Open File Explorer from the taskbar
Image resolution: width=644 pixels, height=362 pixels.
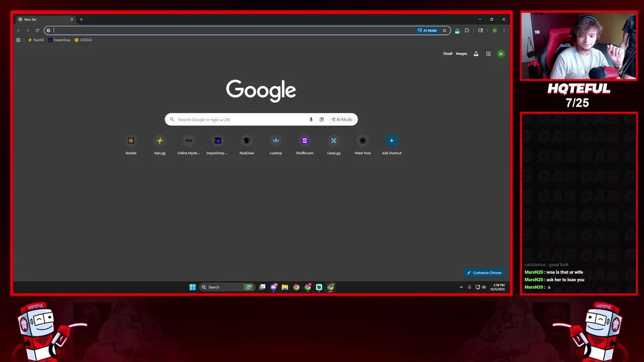click(x=285, y=287)
